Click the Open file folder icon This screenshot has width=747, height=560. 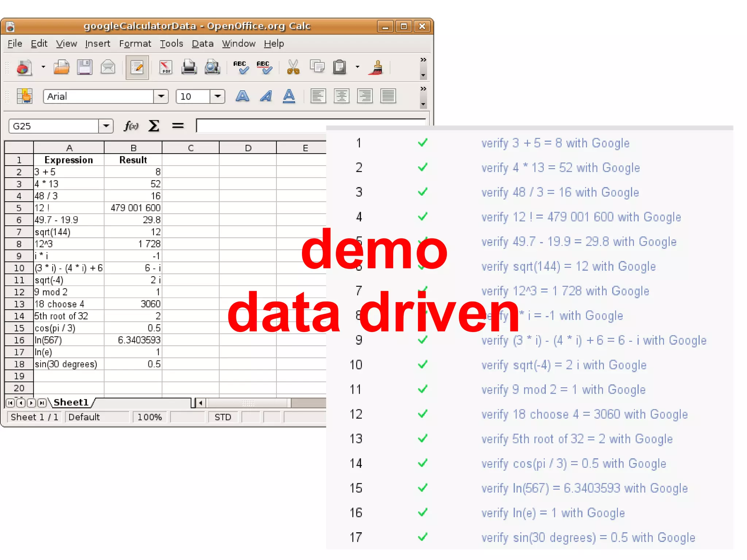pyautogui.click(x=61, y=67)
